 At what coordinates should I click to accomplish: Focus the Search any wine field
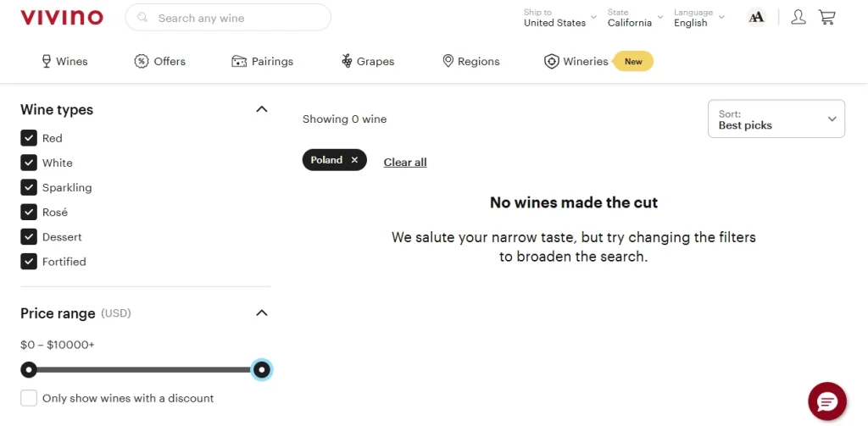[x=228, y=18]
